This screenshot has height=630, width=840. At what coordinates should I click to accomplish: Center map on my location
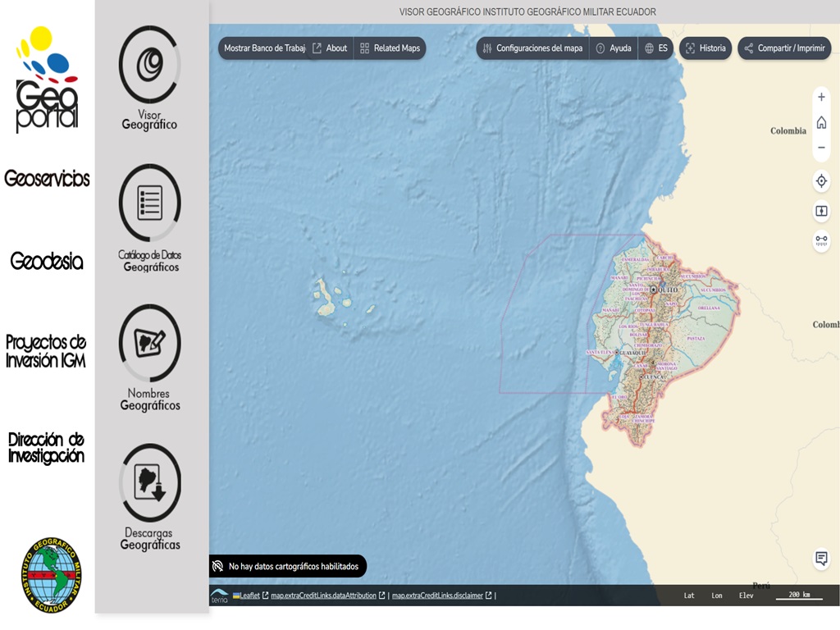(821, 181)
